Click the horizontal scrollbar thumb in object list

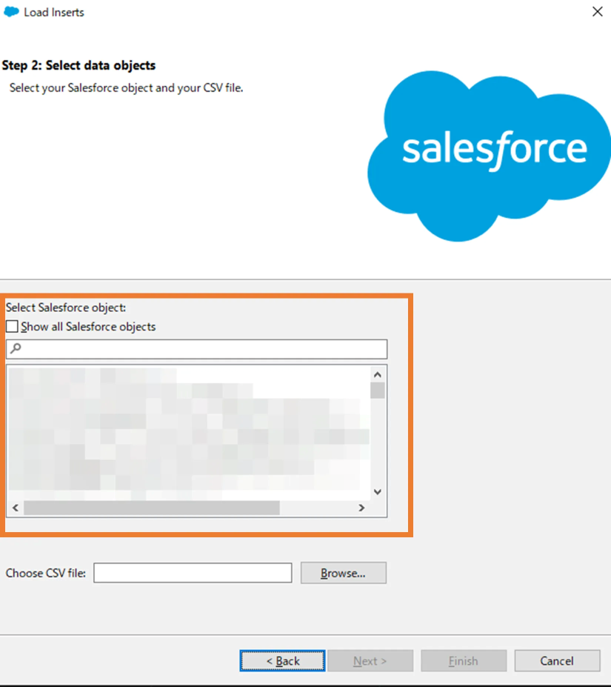(152, 508)
